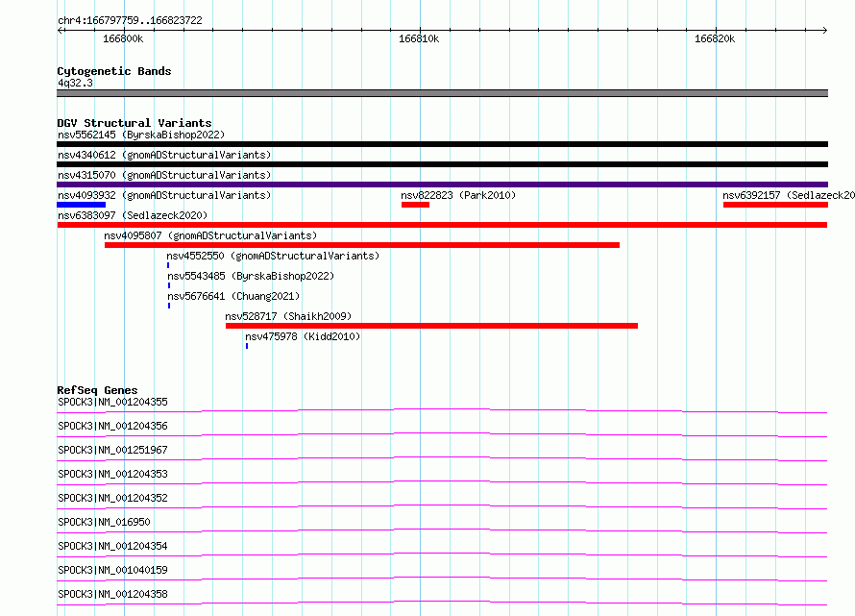Select the red nsv528717 variant bar

(x=432, y=327)
